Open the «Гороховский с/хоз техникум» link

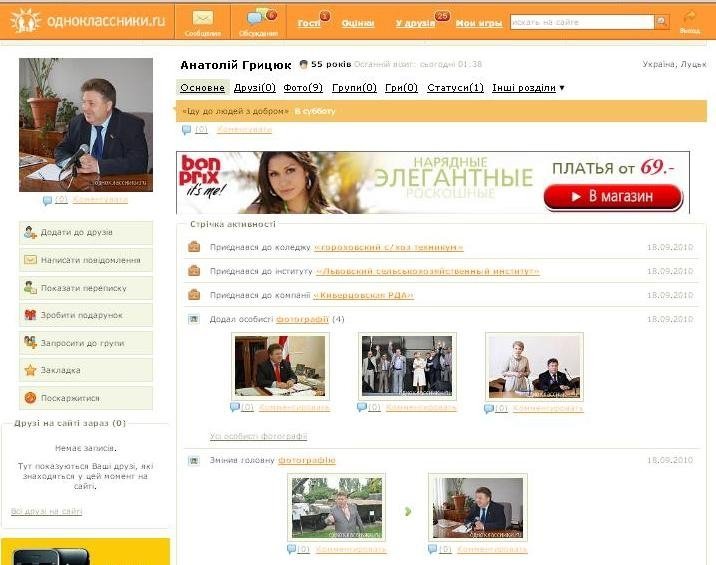(388, 247)
